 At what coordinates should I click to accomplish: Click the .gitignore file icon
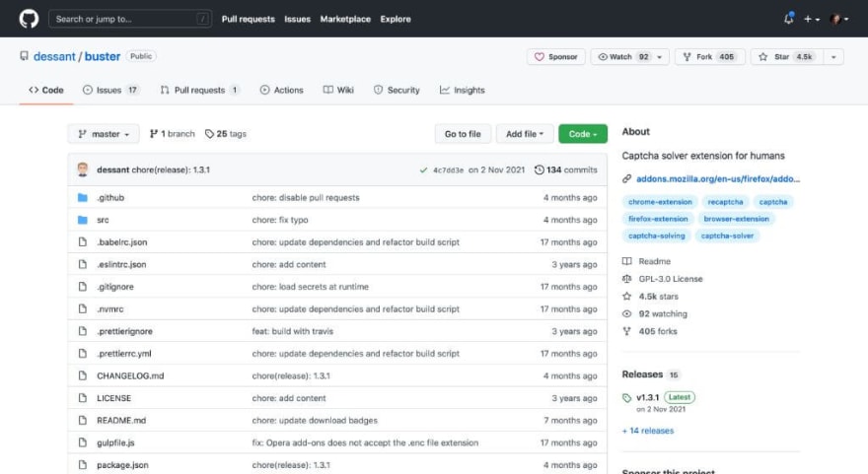click(83, 287)
